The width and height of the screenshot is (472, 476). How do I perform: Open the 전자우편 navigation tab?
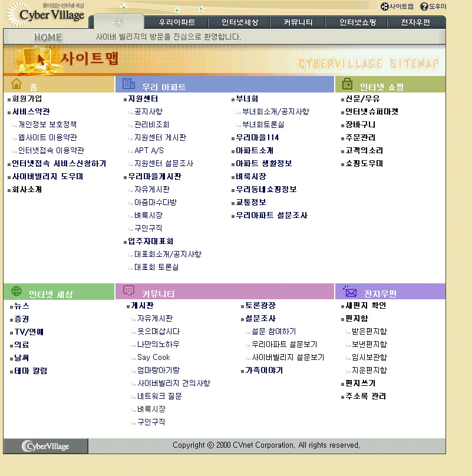click(x=415, y=22)
